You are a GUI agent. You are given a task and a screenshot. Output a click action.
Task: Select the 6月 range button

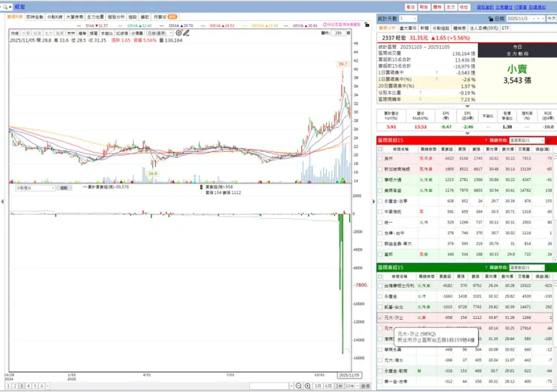pos(328,386)
